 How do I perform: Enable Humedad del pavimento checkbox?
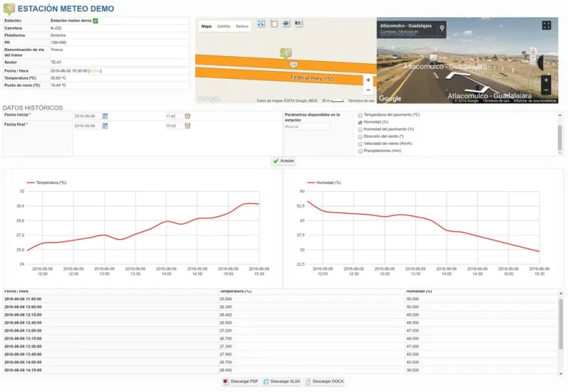click(x=360, y=129)
